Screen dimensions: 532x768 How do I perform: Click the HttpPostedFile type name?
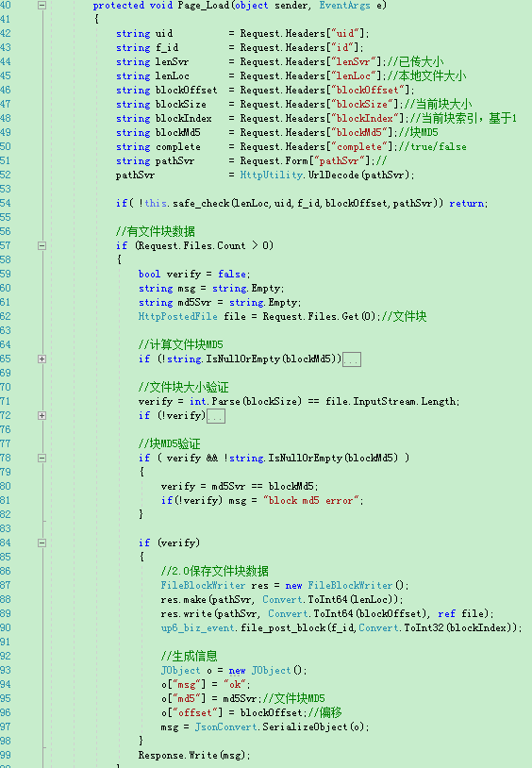tap(178, 316)
